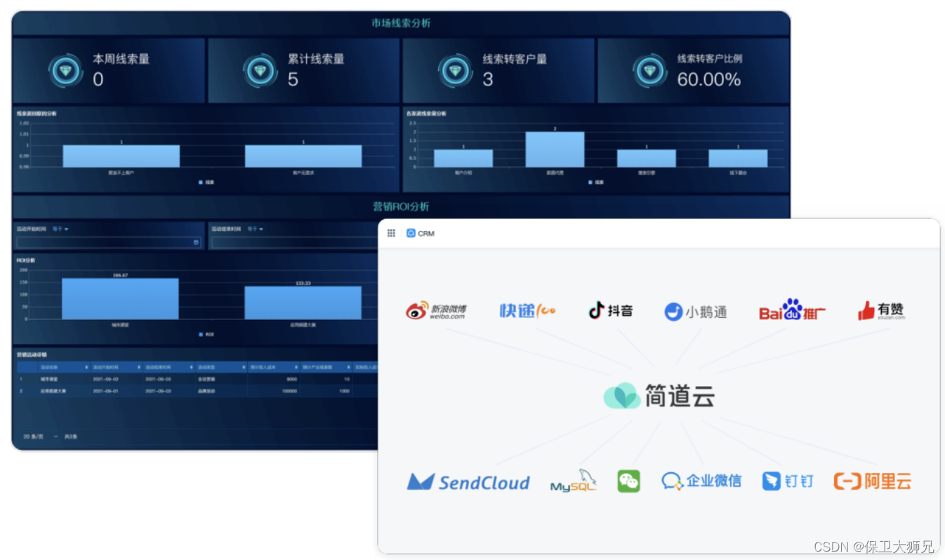Sort table by 预计产出线索数 column

(350, 367)
